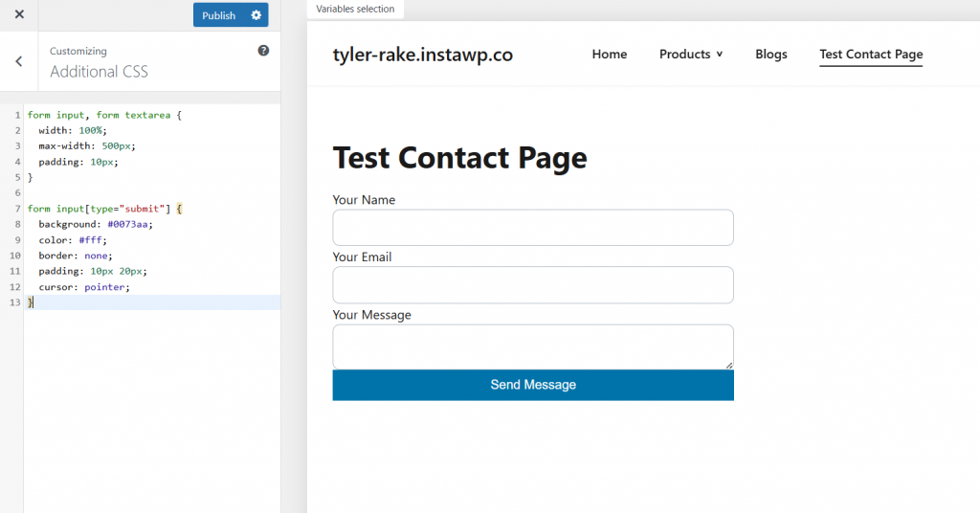The height and width of the screenshot is (513, 980).
Task: Open publish settings gear icon
Action: click(256, 15)
